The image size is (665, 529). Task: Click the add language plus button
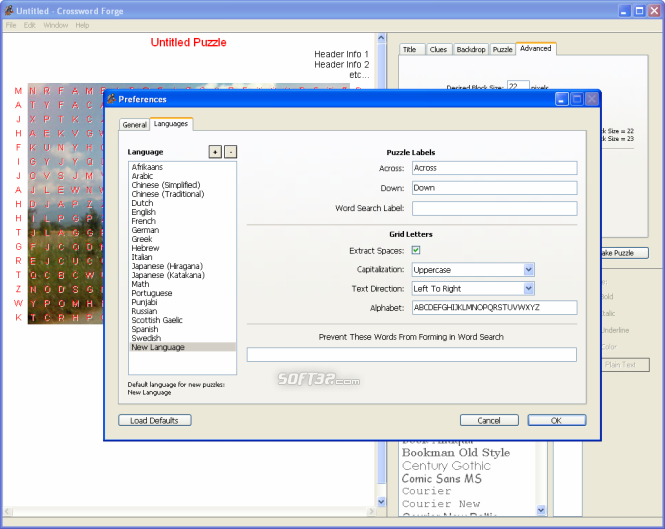[x=215, y=151]
